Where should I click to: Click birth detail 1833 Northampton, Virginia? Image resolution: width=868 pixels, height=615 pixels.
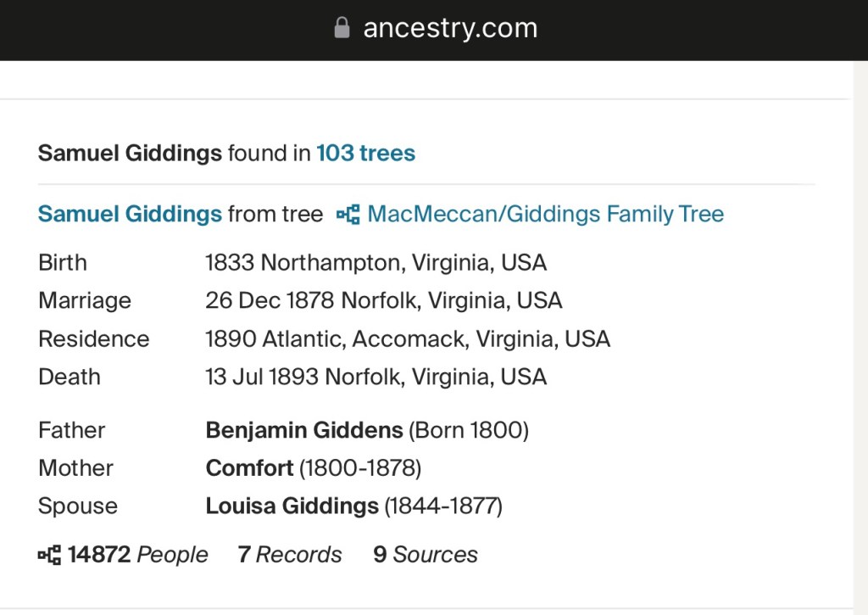[376, 263]
